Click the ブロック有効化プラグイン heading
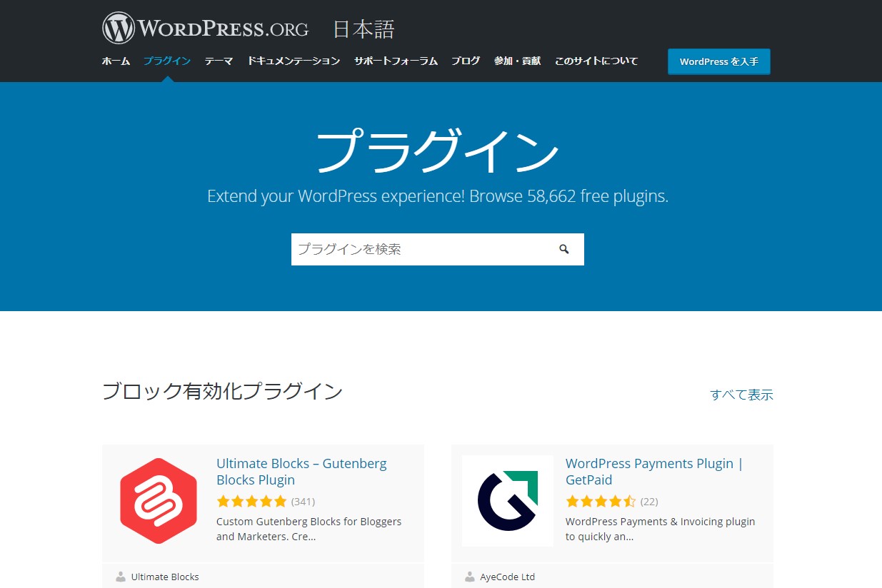 (x=223, y=391)
